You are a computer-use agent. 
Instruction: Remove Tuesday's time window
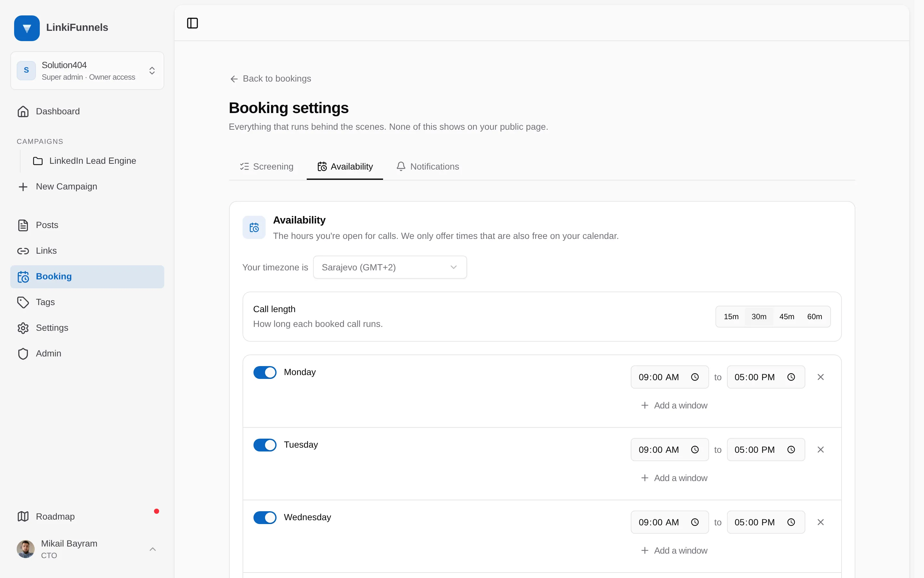coord(820,450)
